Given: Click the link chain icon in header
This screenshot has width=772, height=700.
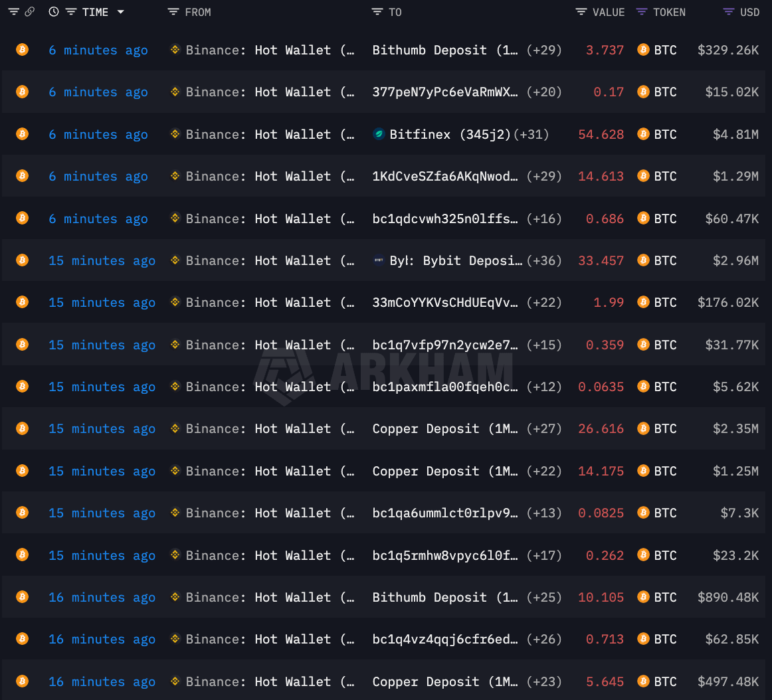Looking at the screenshot, I should coord(29,12).
